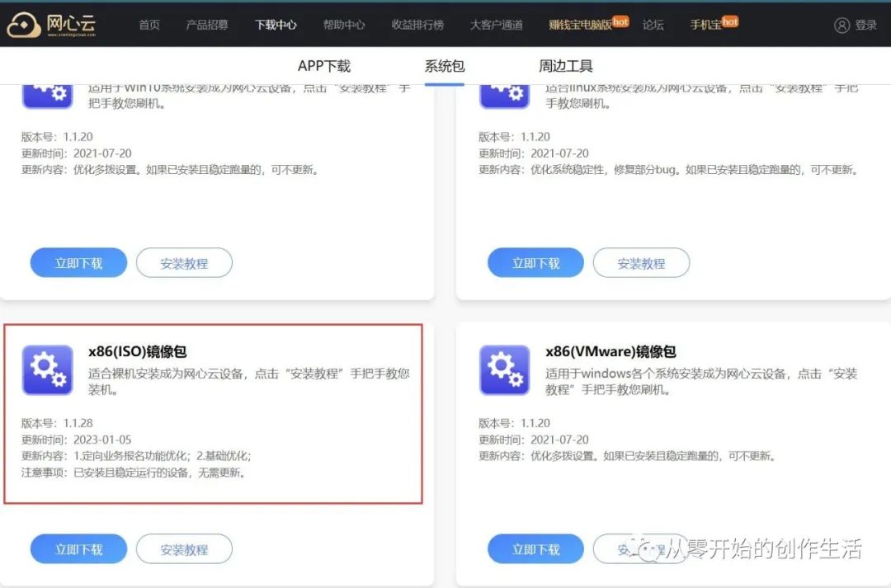This screenshot has width=891, height=588.
Task: Click VMware card description 适用于windows各个系统
Action: [702, 381]
